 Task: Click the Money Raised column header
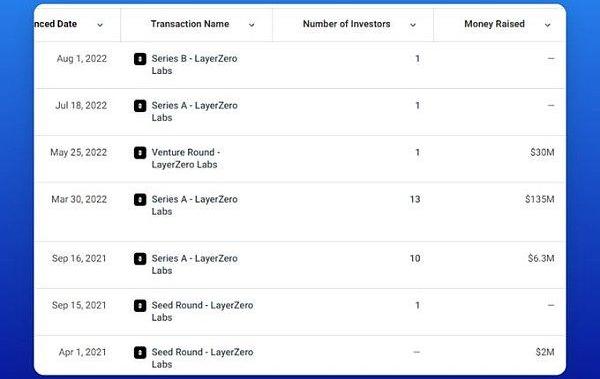click(x=494, y=24)
